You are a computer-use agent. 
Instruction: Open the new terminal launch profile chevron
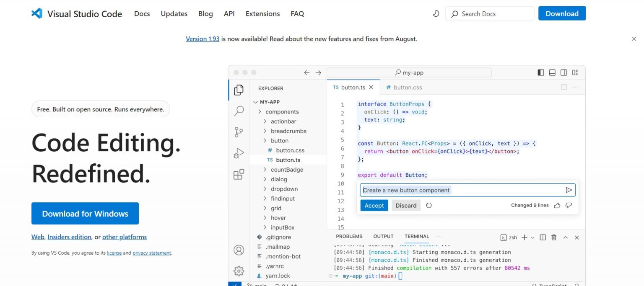tap(532, 237)
